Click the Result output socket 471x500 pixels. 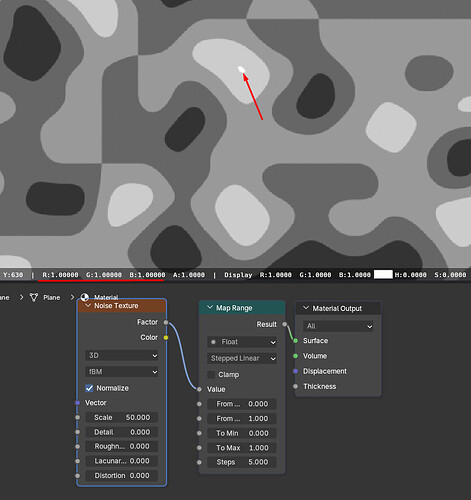pyautogui.click(x=284, y=324)
